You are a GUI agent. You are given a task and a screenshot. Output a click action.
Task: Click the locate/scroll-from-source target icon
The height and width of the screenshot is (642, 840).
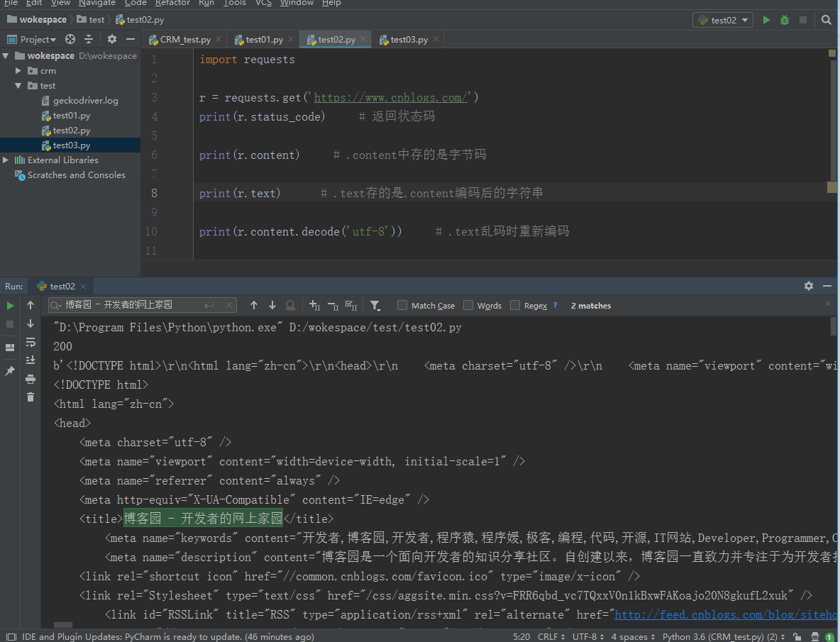(70, 39)
